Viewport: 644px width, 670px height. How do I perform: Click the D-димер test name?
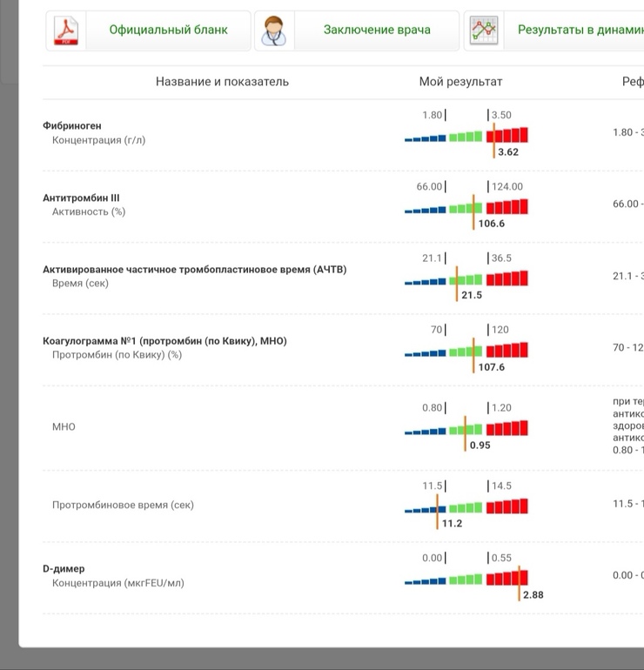[64, 569]
